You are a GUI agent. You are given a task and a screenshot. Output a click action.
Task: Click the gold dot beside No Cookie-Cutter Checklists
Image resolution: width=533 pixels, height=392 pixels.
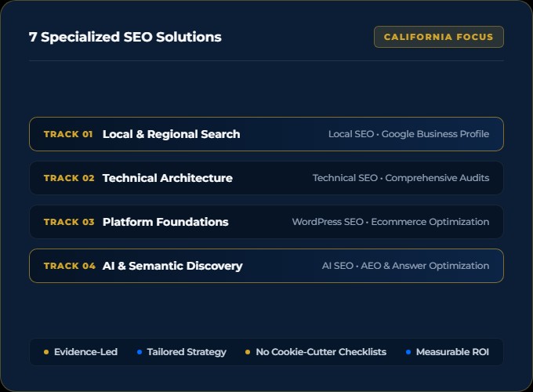click(x=248, y=352)
